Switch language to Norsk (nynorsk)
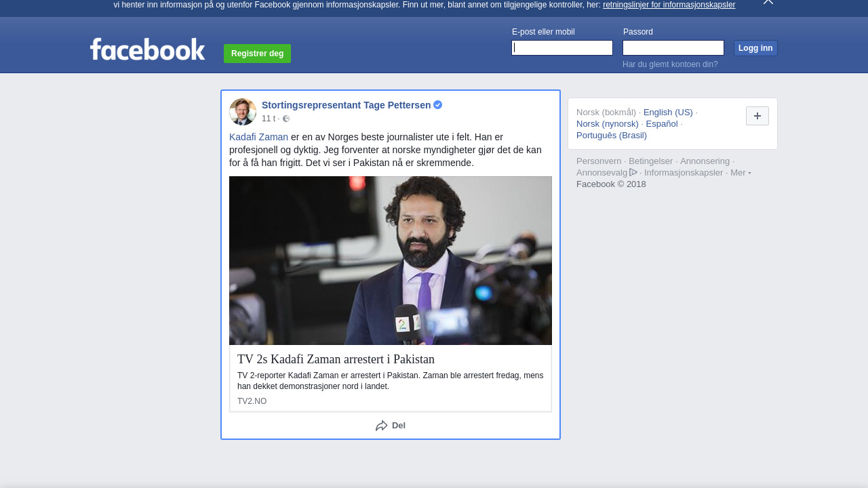868x488 pixels. (x=608, y=124)
